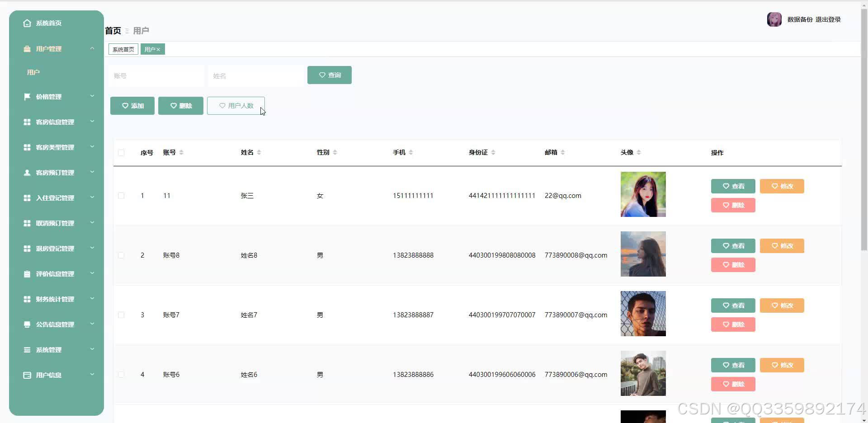Sort the table by 账号 column

point(181,152)
